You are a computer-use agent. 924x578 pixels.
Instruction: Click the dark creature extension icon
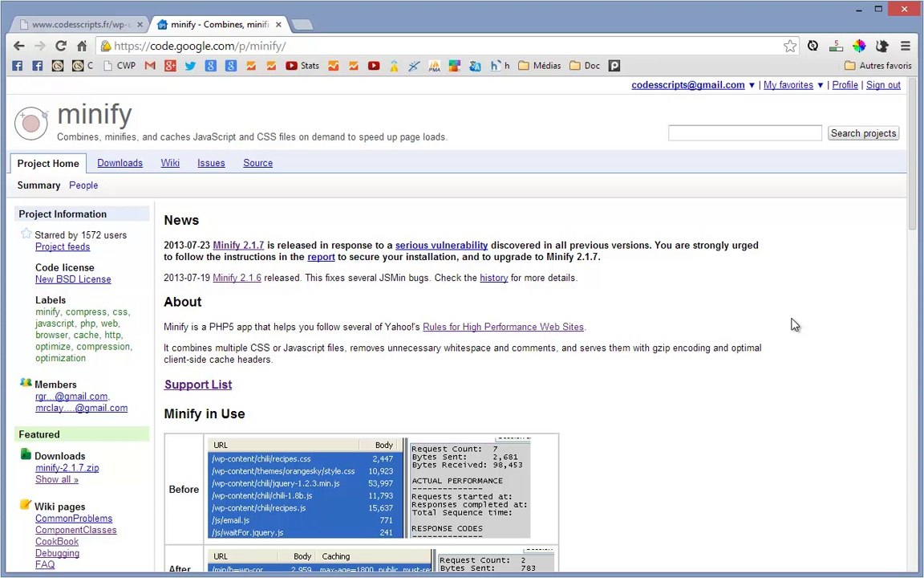(x=882, y=46)
